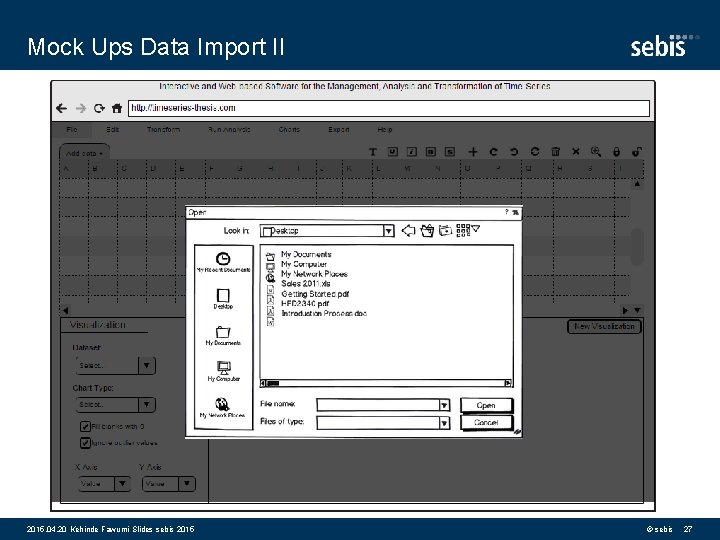The width and height of the screenshot is (720, 540).
Task: Open the File menu
Action: pos(72,129)
